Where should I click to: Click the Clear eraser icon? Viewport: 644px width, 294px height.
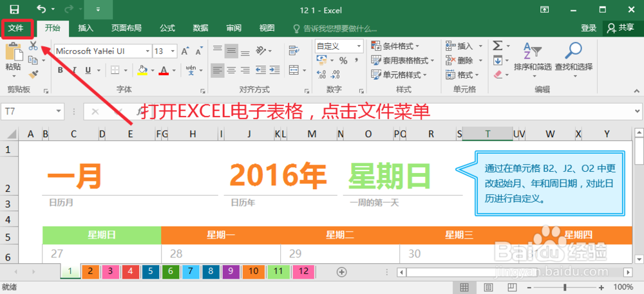498,75
